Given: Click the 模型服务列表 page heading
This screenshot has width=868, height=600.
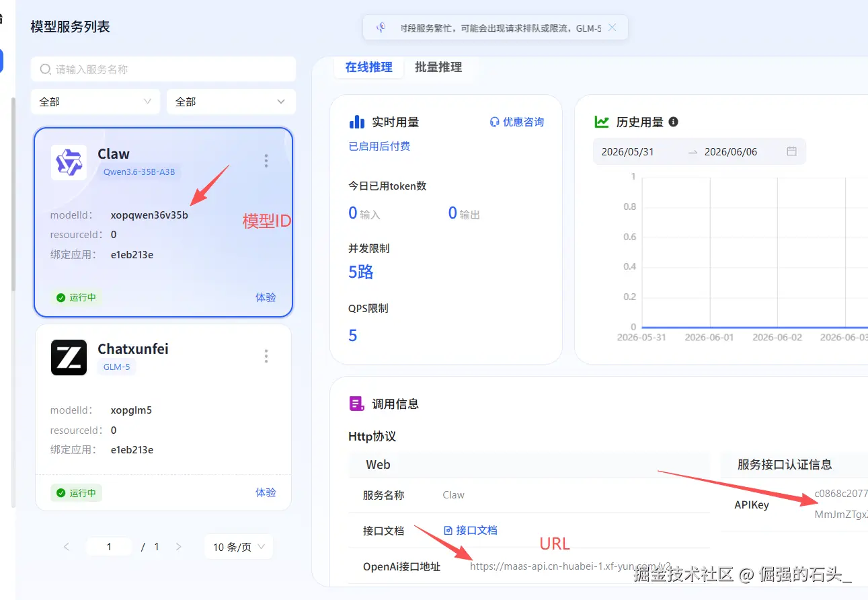Looking at the screenshot, I should pos(70,27).
